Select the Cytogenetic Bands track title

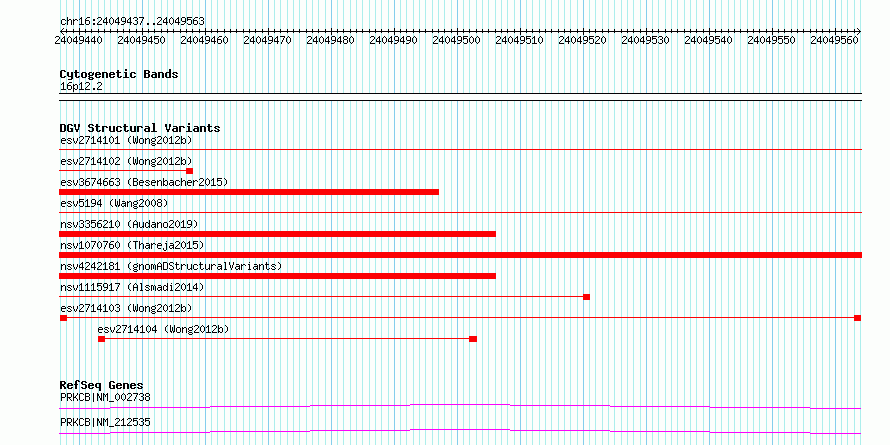[x=119, y=74]
